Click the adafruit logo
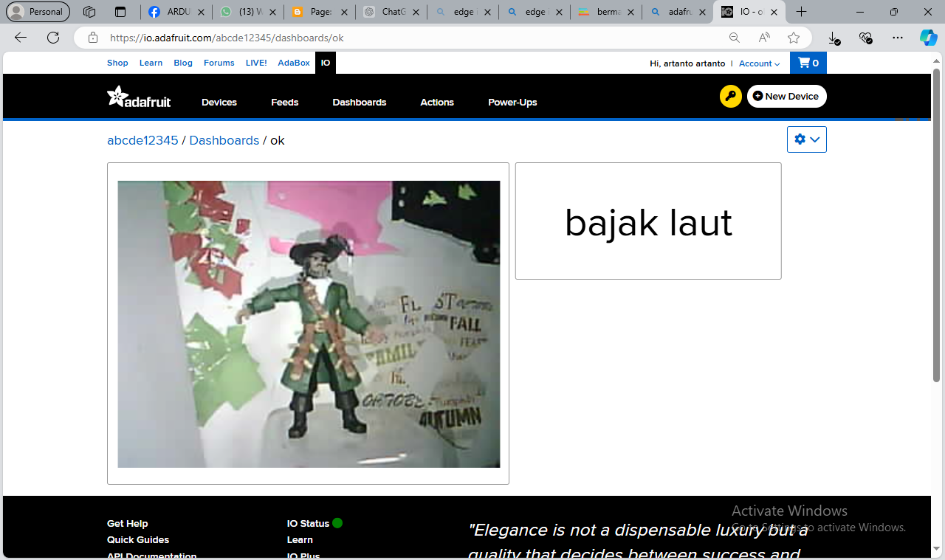This screenshot has height=560, width=945. [x=139, y=97]
